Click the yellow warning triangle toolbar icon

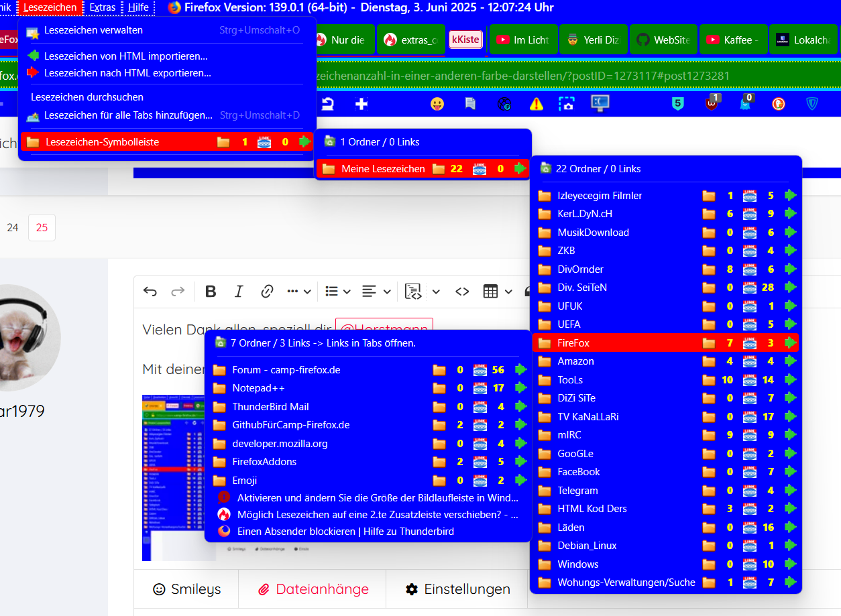click(537, 104)
